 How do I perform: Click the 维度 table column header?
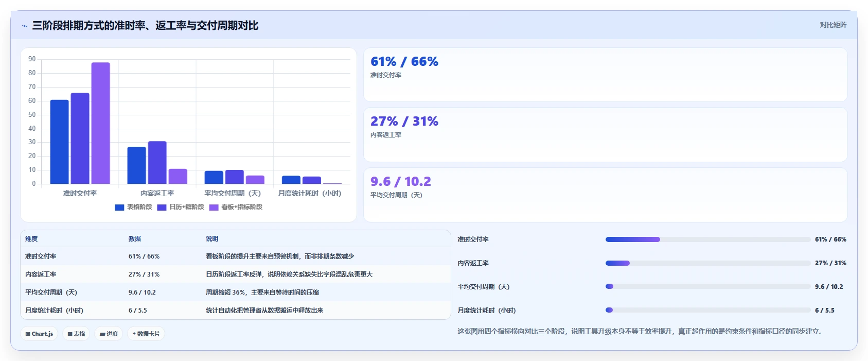[31, 239]
